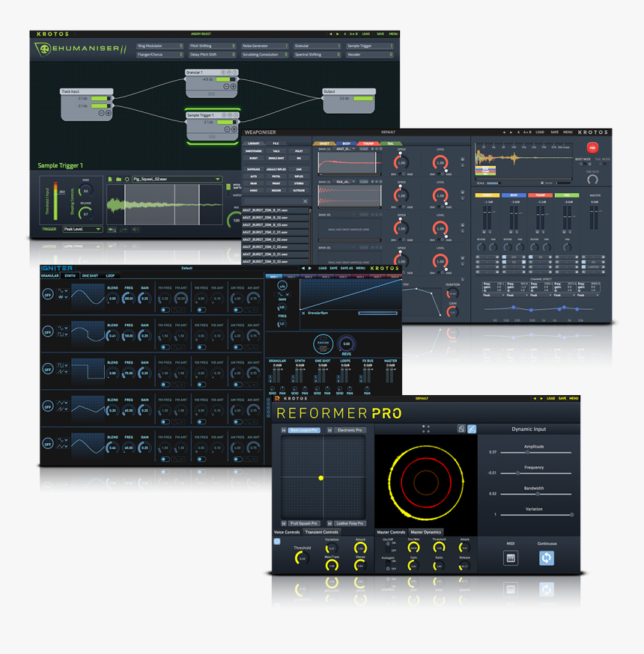Open first bank AK47 sample dropdown in Weaponiser
This screenshot has height=654, width=644.
coord(344,149)
